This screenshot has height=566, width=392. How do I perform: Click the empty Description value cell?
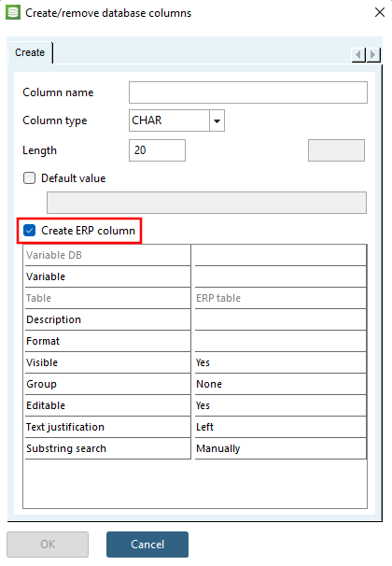coord(281,319)
